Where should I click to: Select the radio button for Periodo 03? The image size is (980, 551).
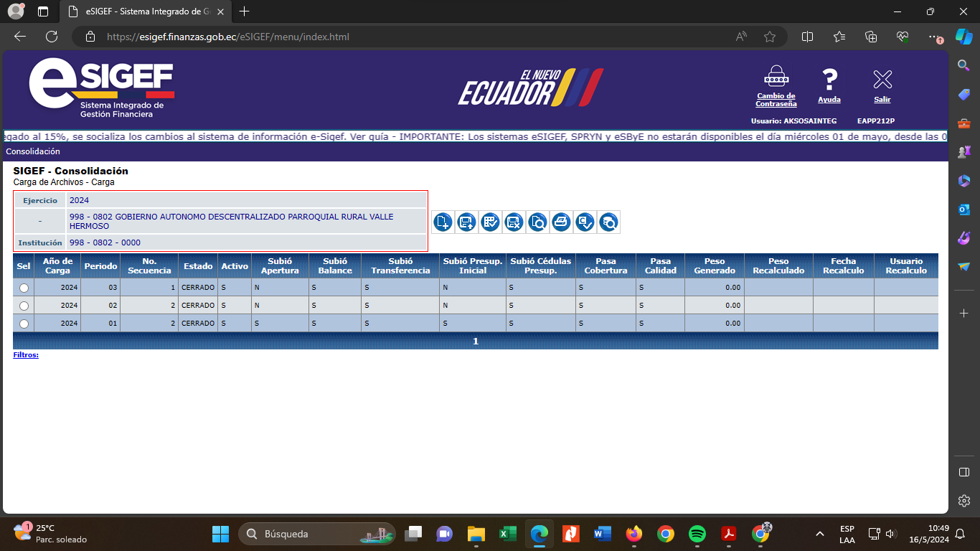pos(24,288)
